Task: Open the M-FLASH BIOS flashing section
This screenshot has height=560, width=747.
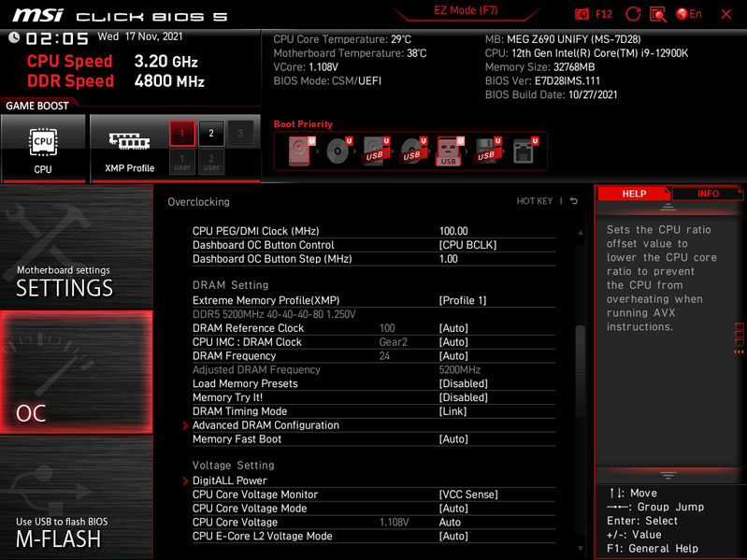Action: tap(77, 497)
